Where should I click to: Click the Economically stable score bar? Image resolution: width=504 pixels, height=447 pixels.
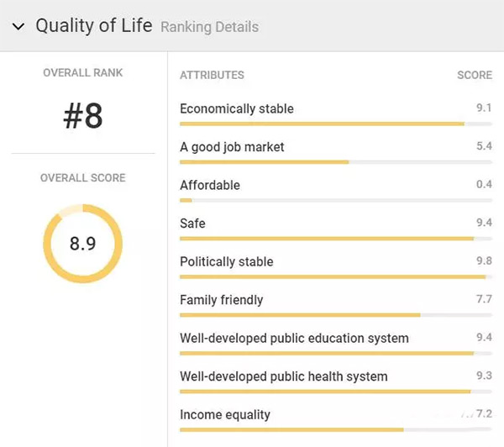335,124
